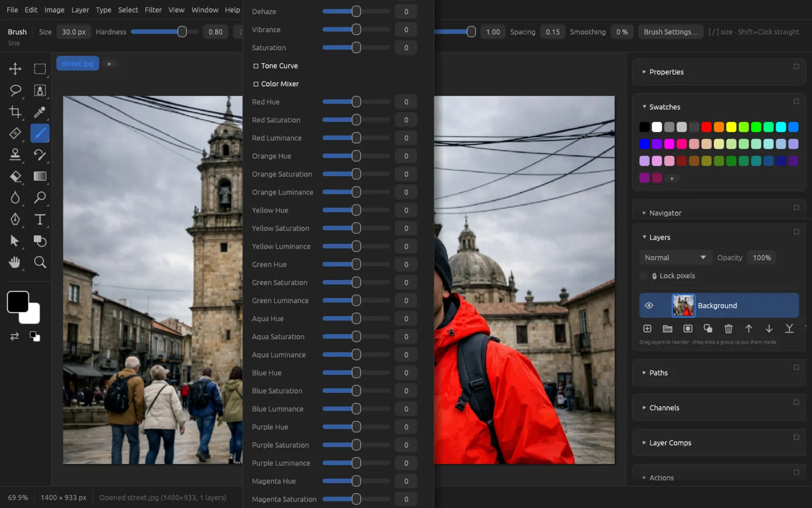
Task: Select the Lasso tool
Action: click(15, 90)
